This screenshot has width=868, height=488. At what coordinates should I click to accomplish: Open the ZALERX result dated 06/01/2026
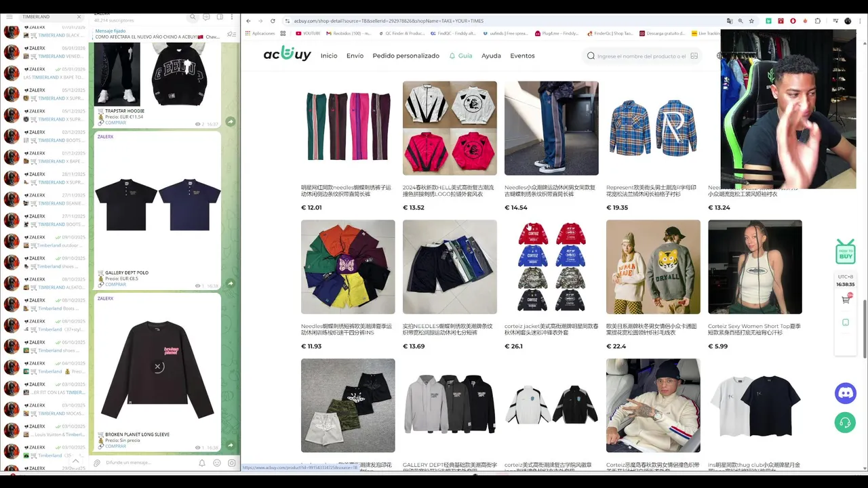pyautogui.click(x=45, y=52)
